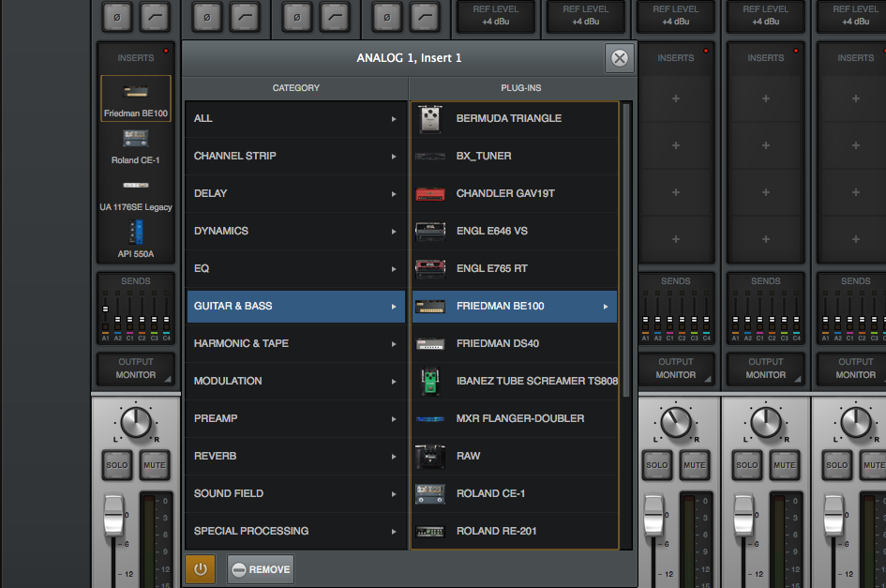
Task: Add insert in first empty slot right of plug-in browser
Action: [676, 99]
